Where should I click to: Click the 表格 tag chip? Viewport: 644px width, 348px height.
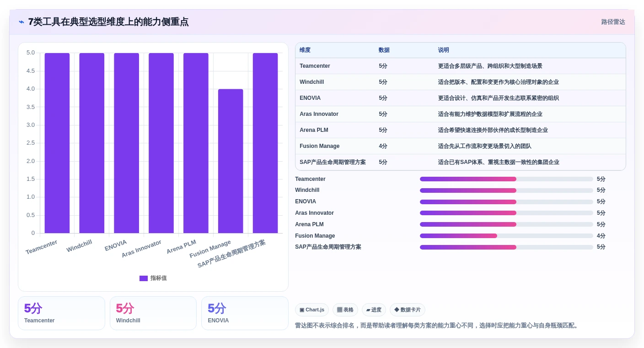coord(345,310)
